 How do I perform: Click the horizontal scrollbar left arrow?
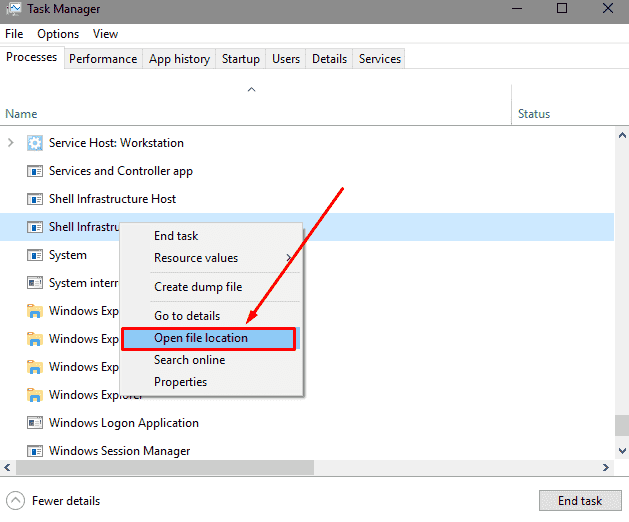point(7,467)
